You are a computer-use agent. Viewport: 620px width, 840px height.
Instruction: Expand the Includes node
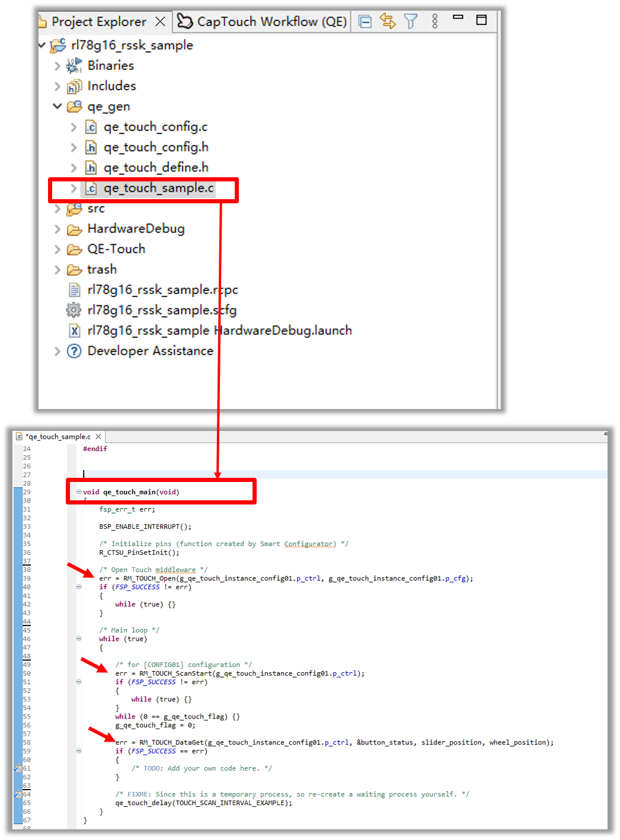[x=57, y=87]
